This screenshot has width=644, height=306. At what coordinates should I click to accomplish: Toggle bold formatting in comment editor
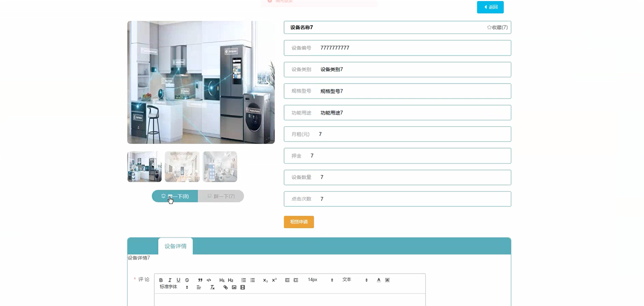(x=161, y=280)
